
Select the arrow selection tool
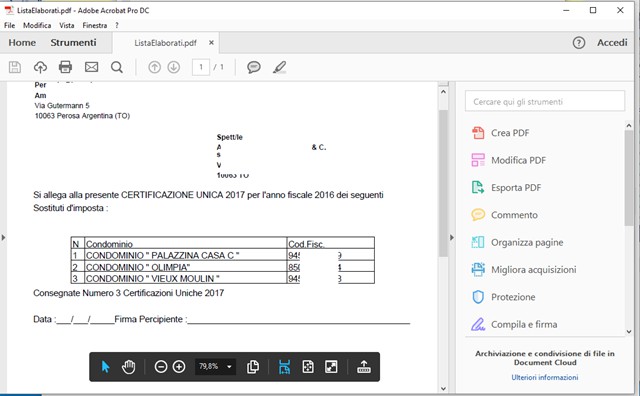click(x=105, y=367)
